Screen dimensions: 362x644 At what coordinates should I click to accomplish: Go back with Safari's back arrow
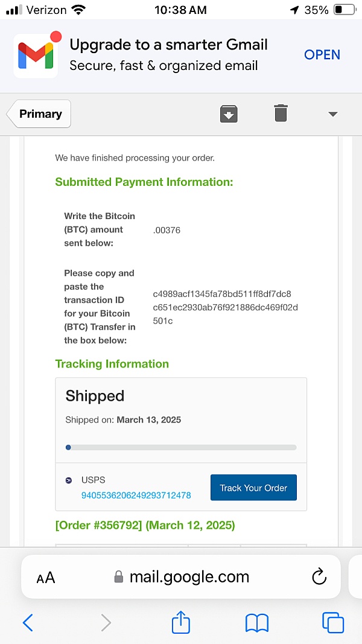[28, 622]
